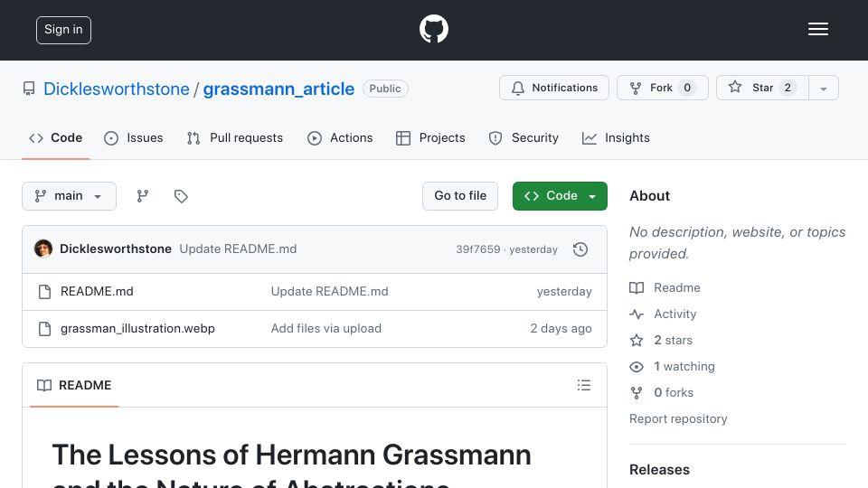Select the README tab in the file viewer
868x488 pixels.
pos(74,385)
